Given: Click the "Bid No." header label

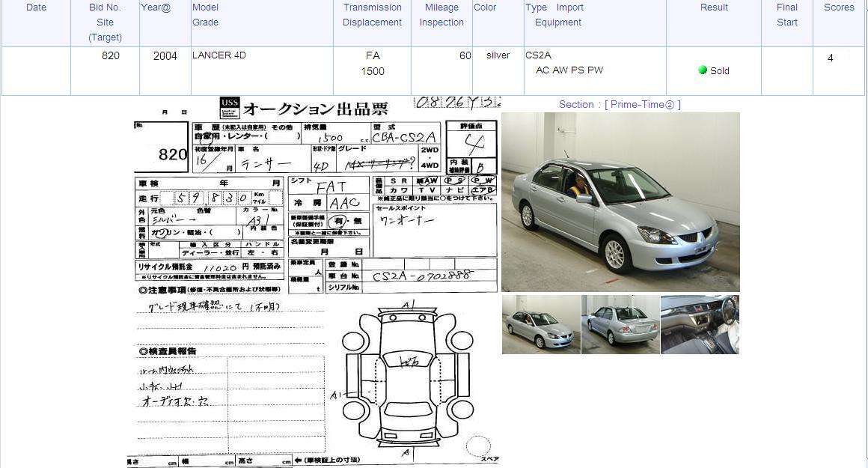Looking at the screenshot, I should click(x=105, y=7).
